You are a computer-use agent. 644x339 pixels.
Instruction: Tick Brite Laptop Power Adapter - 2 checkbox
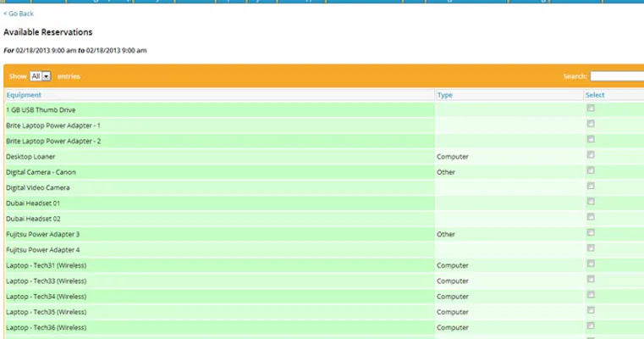(591, 139)
